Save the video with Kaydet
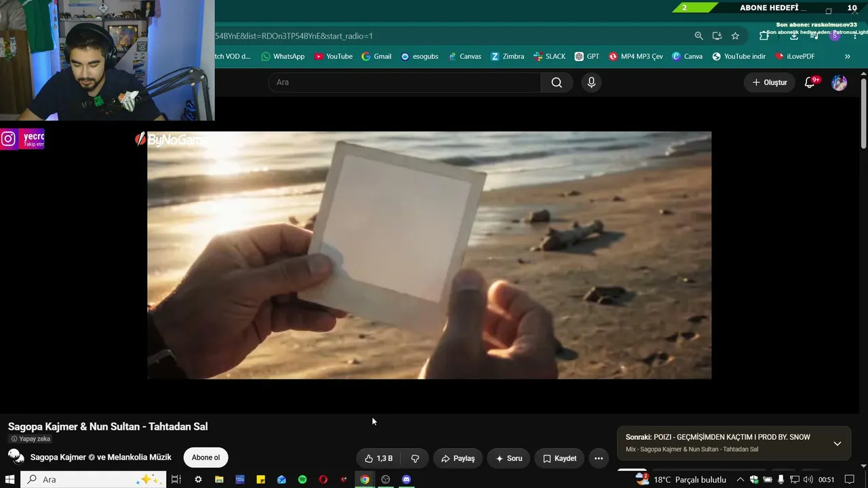 pos(559,458)
